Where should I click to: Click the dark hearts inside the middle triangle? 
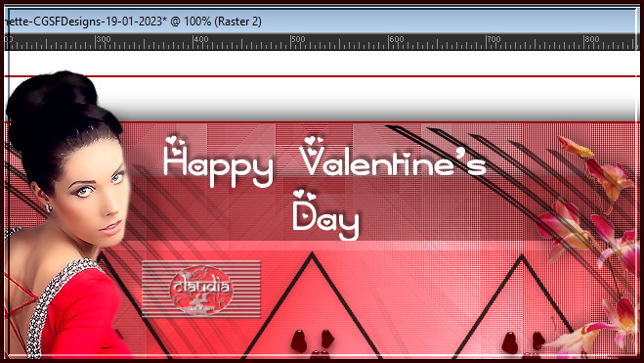pos(313,342)
